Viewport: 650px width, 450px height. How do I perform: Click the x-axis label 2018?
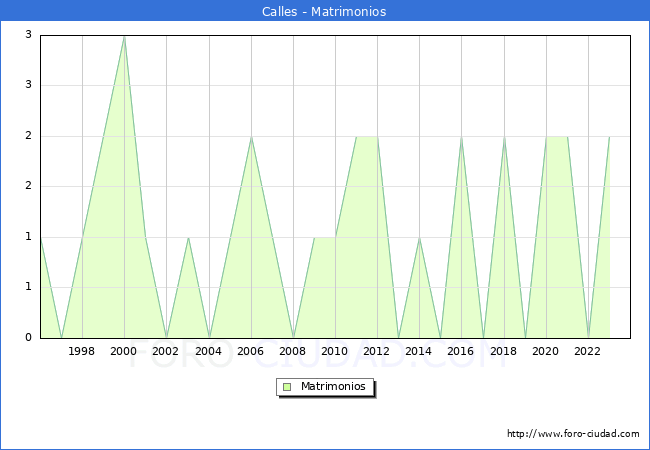click(504, 351)
